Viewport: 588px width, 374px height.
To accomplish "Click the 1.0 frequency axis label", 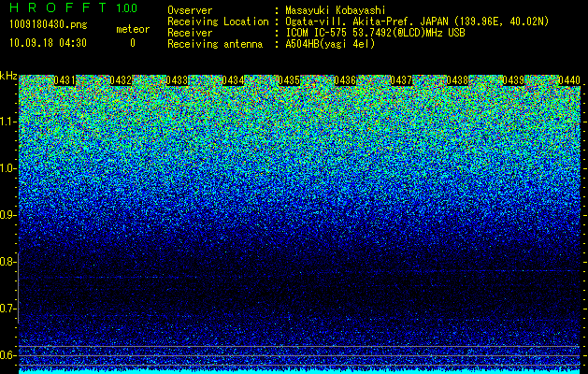I will click(7, 168).
